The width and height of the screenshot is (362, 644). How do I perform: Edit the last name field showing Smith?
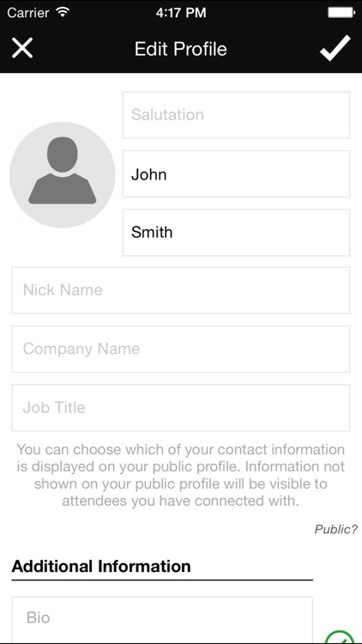click(236, 233)
